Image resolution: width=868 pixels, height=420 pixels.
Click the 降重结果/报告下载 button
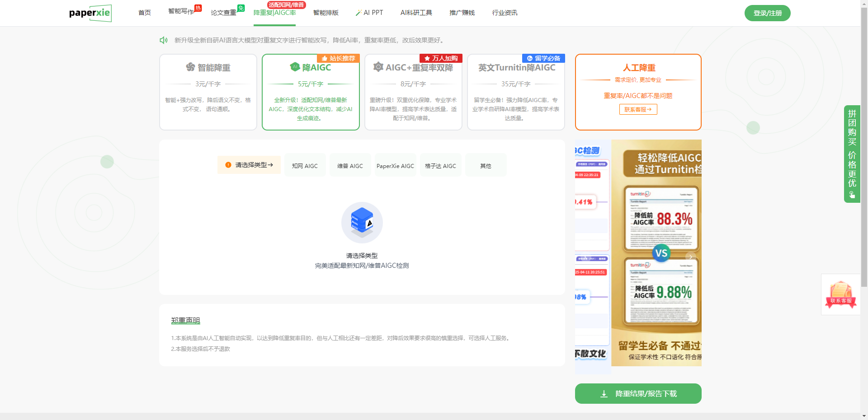pos(638,394)
